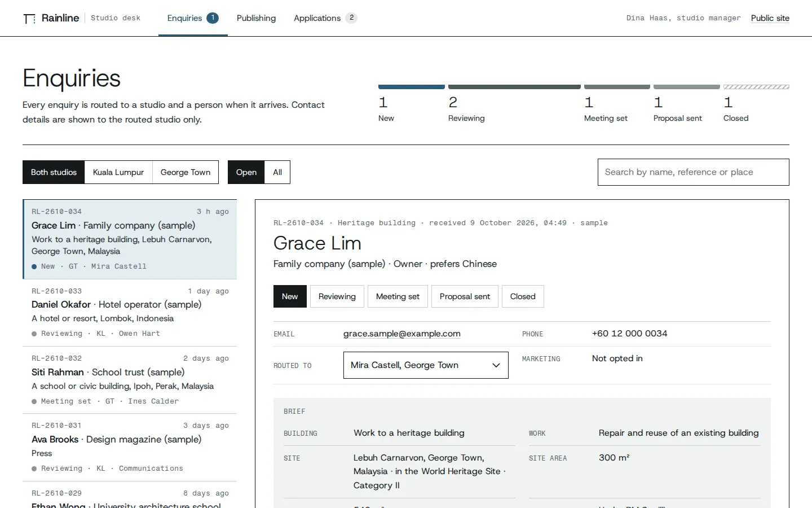The width and height of the screenshot is (812, 508).
Task: Filter enquiries by George Town studio
Action: tap(186, 172)
